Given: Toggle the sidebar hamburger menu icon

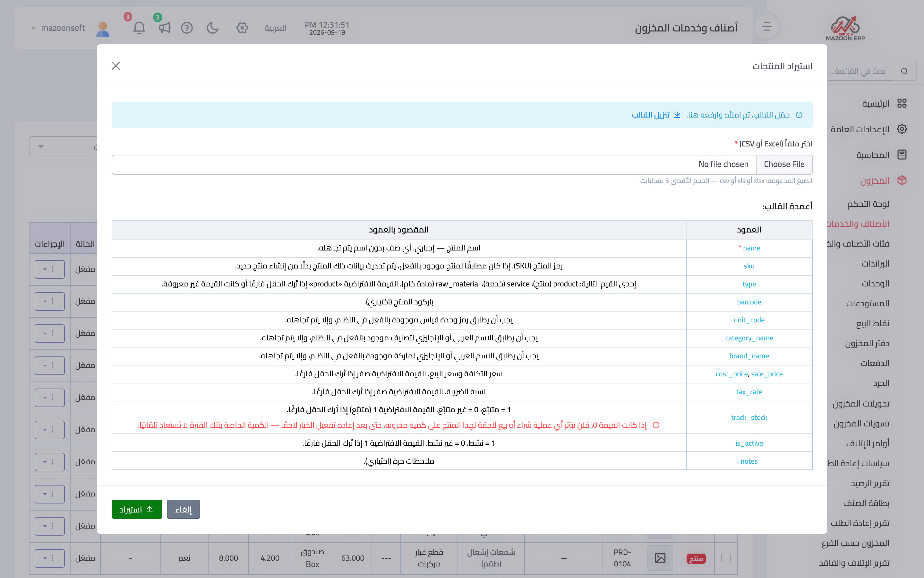Looking at the screenshot, I should [767, 27].
